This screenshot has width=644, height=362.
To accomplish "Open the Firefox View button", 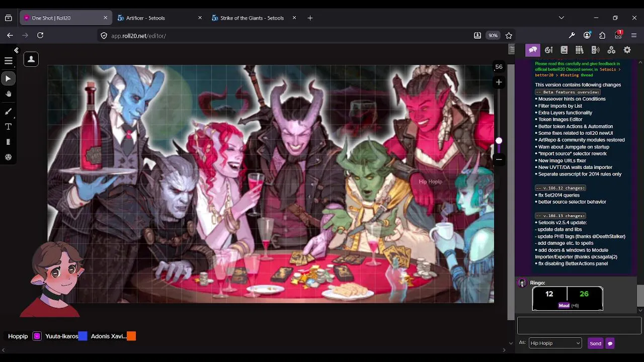I will (x=9, y=18).
